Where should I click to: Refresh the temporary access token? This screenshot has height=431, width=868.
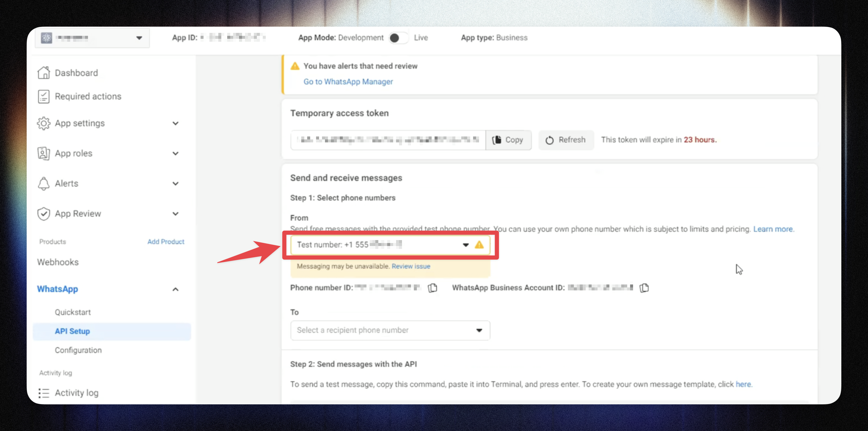(566, 140)
